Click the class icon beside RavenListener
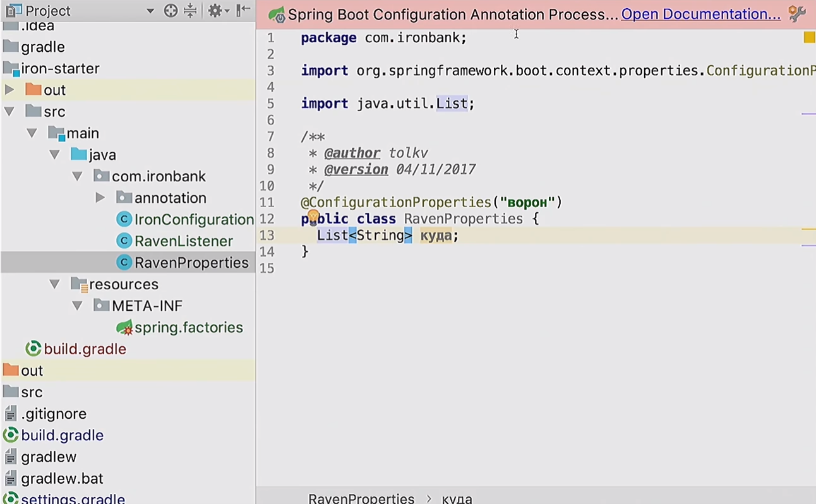Image resolution: width=816 pixels, height=504 pixels. (124, 241)
